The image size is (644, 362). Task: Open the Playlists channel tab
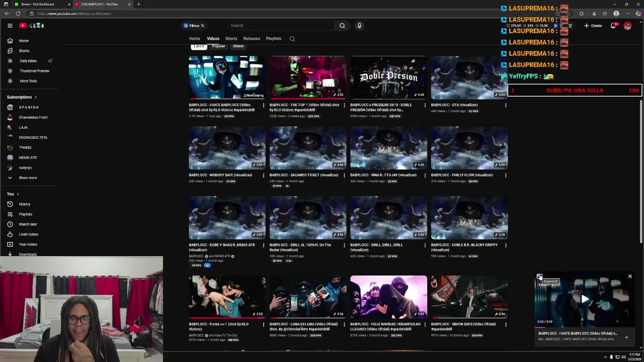tap(274, 39)
